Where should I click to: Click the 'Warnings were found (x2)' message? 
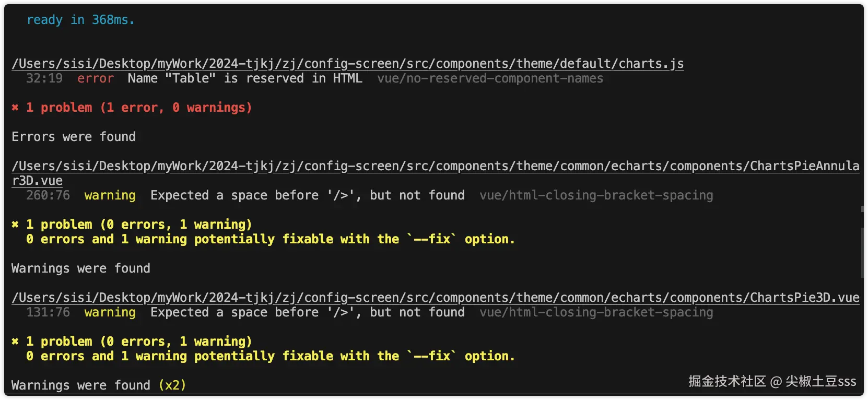pyautogui.click(x=99, y=385)
